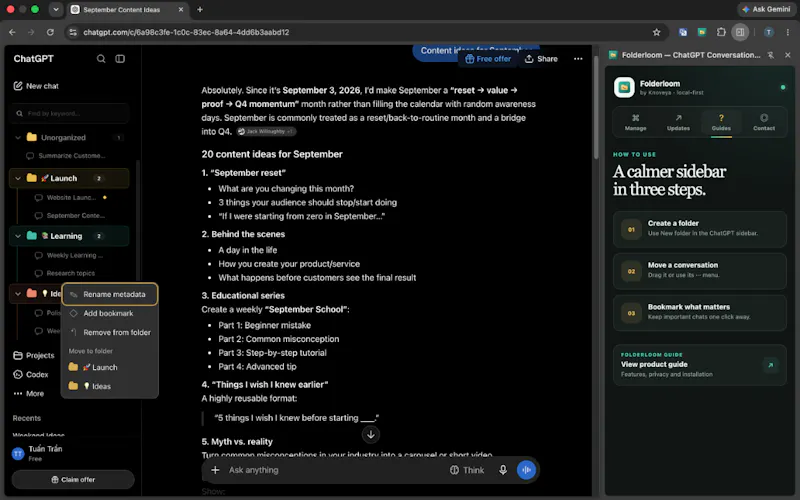The width and height of the screenshot is (800, 500).
Task: Open the Move a conversation step card
Action: pyautogui.click(x=699, y=271)
